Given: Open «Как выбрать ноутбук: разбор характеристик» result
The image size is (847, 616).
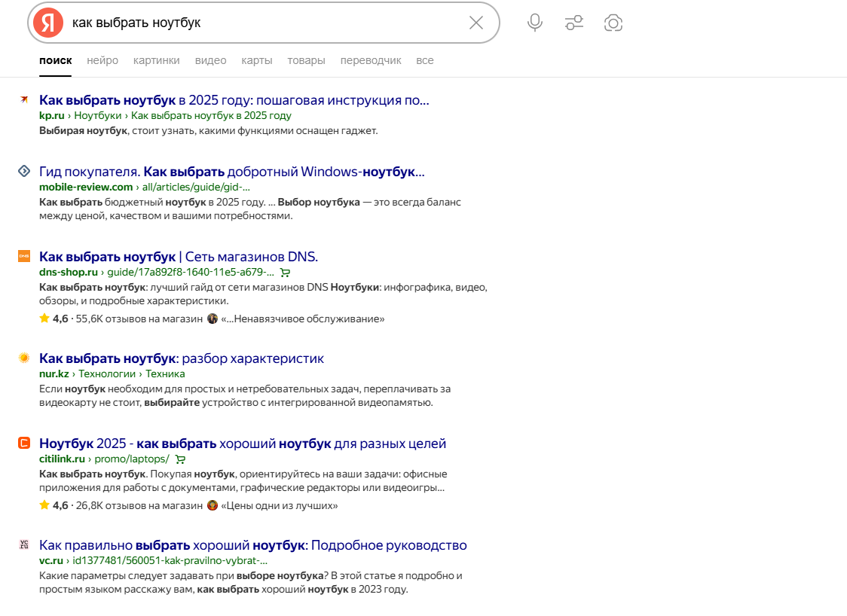Looking at the screenshot, I should click(182, 358).
